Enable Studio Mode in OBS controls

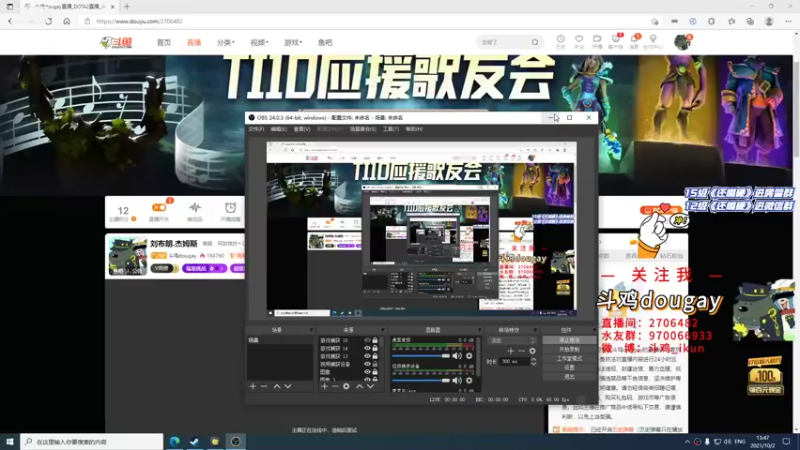[x=569, y=359]
